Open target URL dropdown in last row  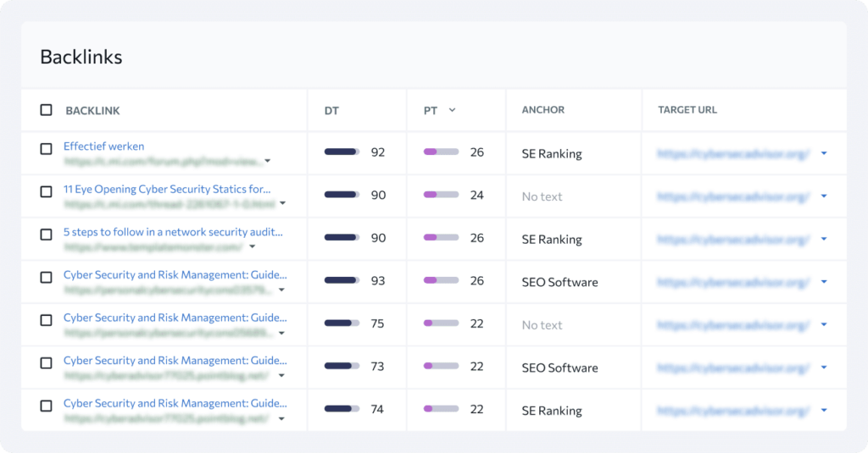click(x=824, y=411)
